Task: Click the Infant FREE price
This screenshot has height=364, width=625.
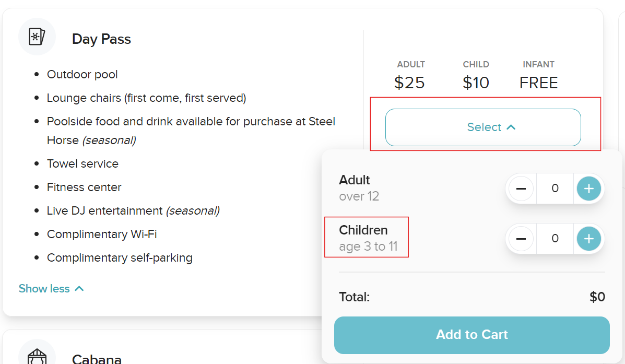Action: (x=538, y=83)
